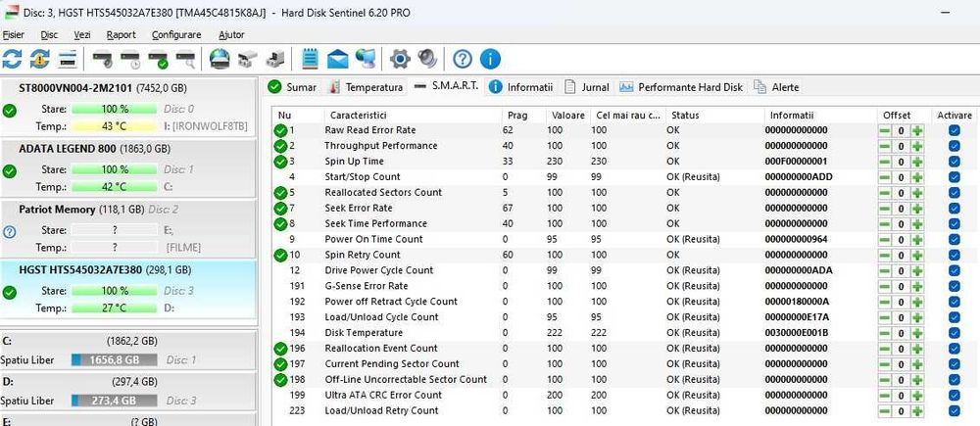The image size is (980, 426).
Task: Open the Disc menu
Action: 49,35
